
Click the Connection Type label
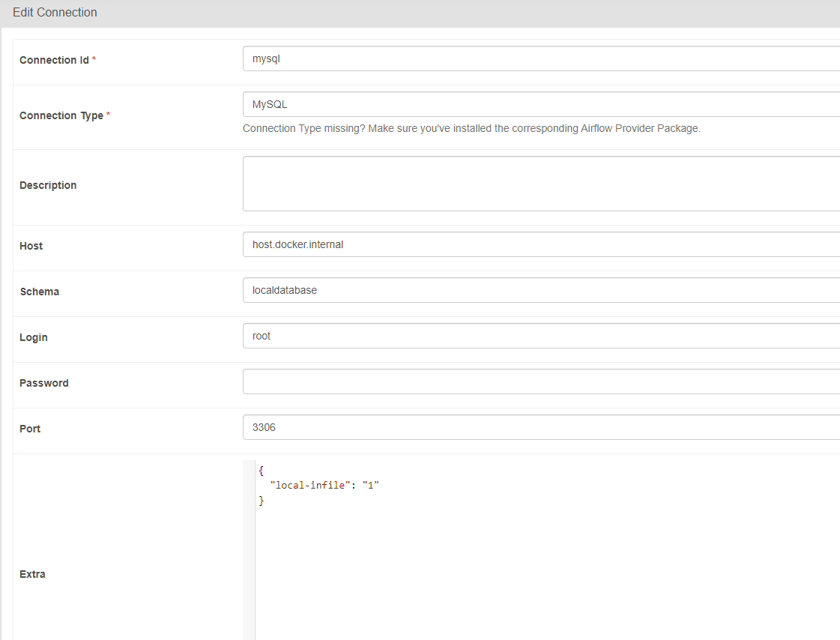pyautogui.click(x=61, y=115)
